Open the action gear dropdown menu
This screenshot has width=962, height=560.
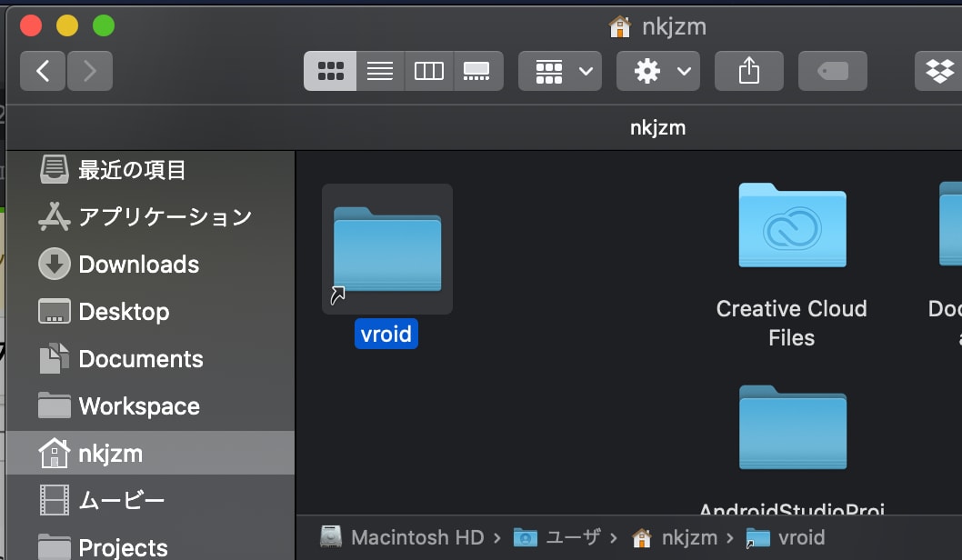657,70
